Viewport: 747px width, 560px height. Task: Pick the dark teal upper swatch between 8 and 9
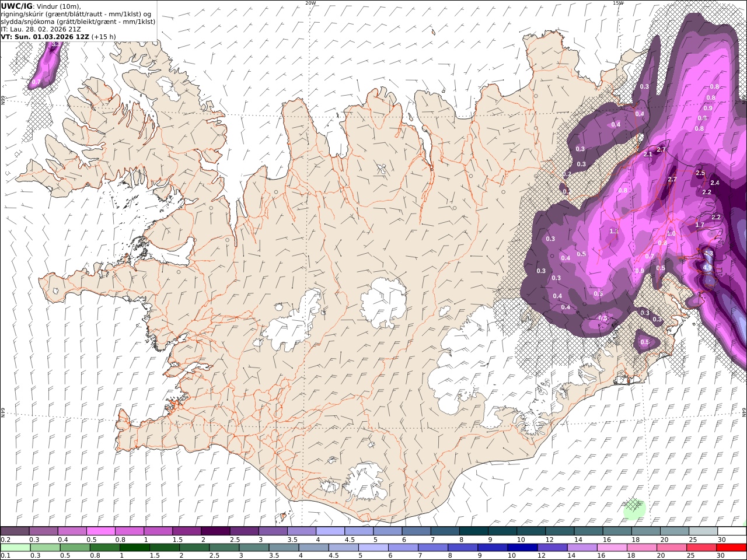tap(473, 531)
